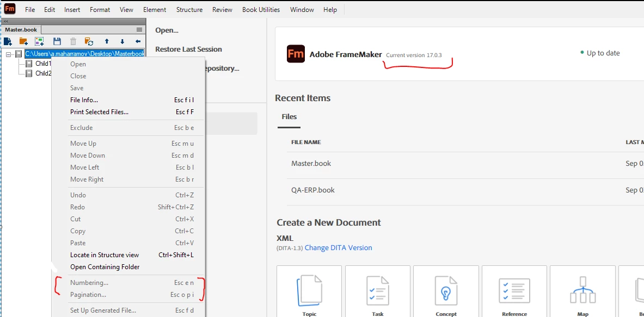Open the Book Utilities menu

pyautogui.click(x=261, y=9)
